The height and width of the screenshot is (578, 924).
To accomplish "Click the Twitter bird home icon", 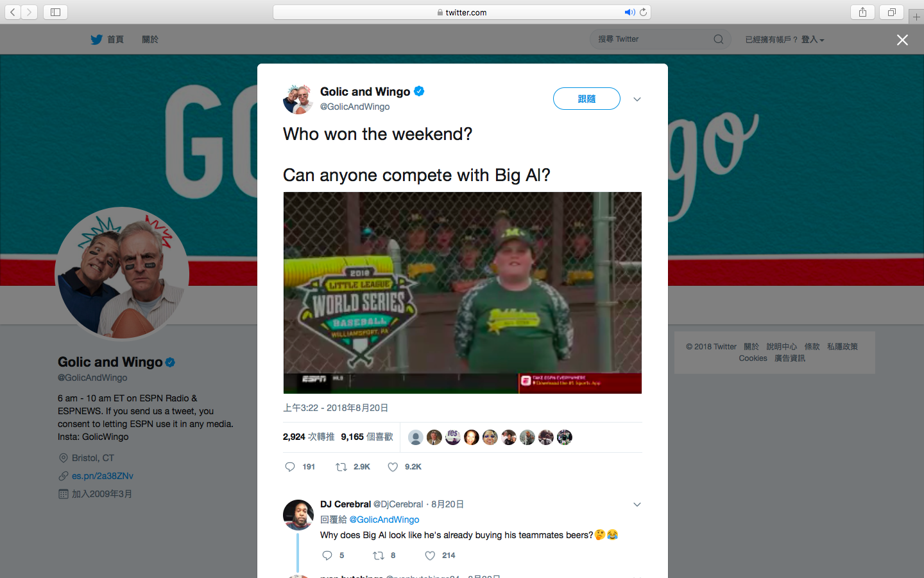I will pyautogui.click(x=96, y=39).
